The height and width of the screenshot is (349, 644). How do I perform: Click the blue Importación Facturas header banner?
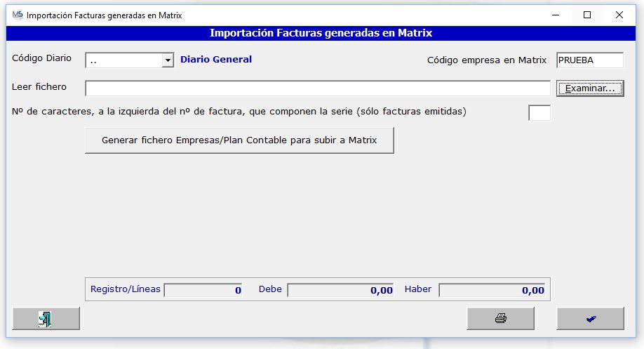point(321,33)
